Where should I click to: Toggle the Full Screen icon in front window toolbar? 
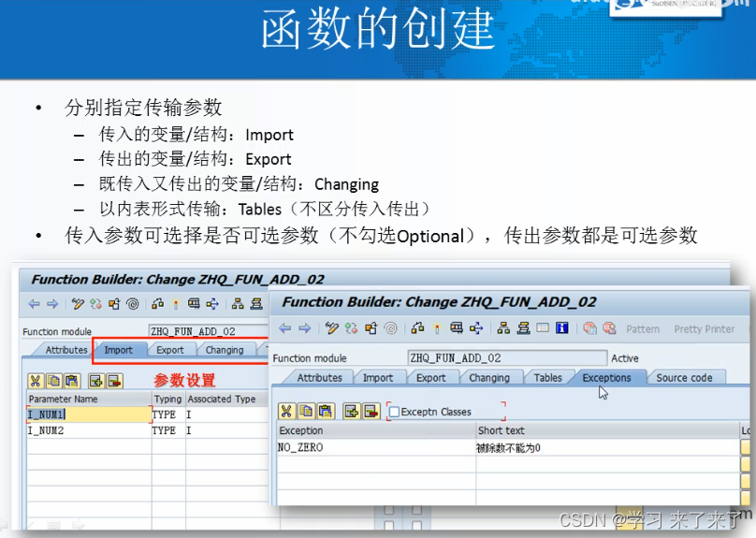click(x=543, y=328)
